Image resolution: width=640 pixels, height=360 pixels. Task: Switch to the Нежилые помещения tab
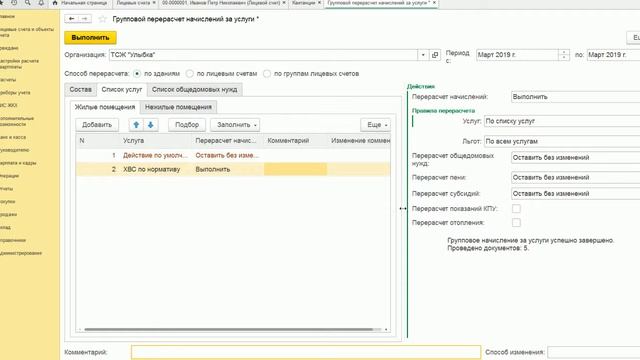point(178,107)
